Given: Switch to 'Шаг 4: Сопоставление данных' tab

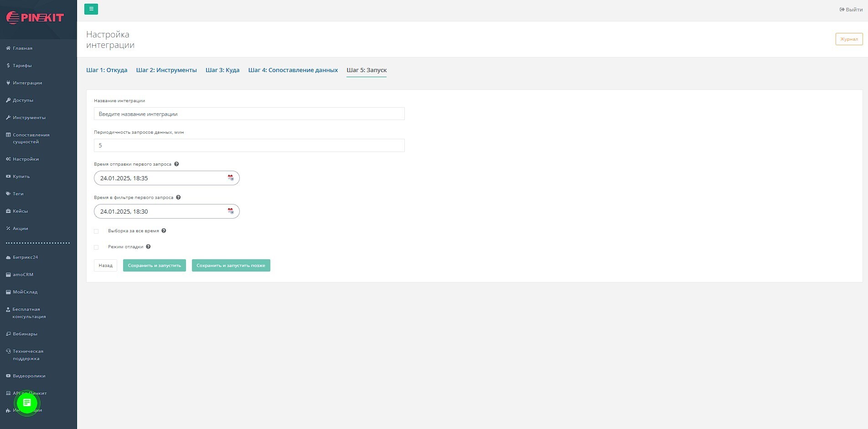Looking at the screenshot, I should point(293,70).
